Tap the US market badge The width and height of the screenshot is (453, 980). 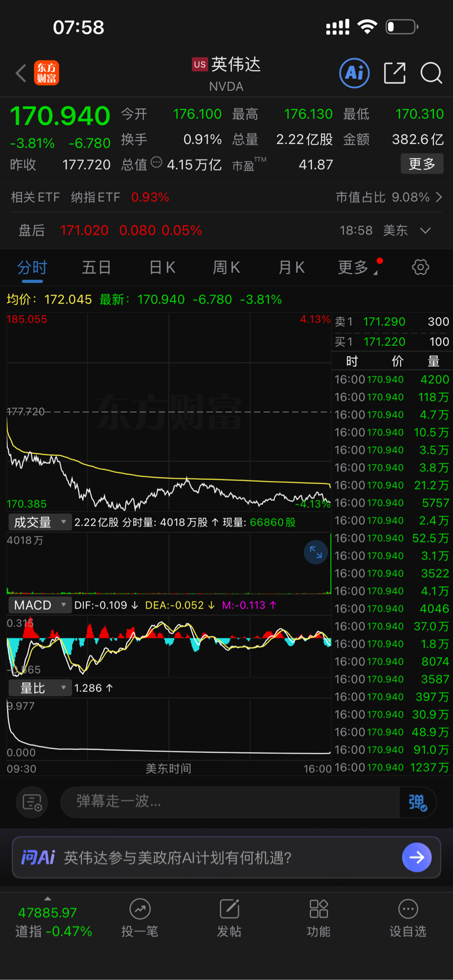click(200, 64)
